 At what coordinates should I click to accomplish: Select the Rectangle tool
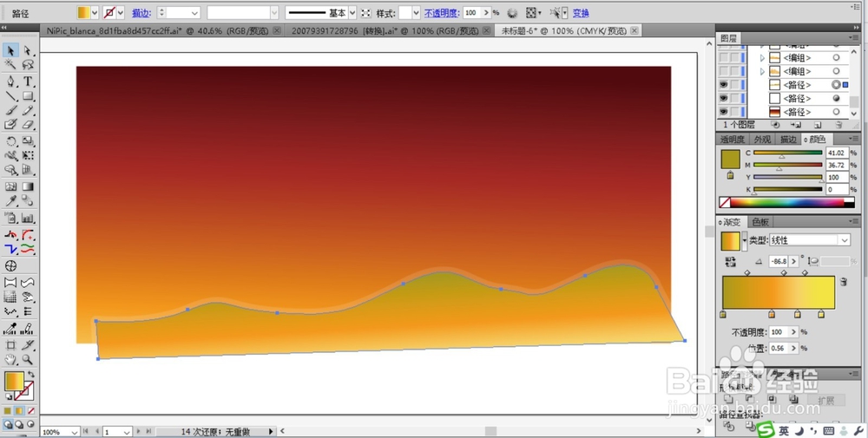[28, 96]
